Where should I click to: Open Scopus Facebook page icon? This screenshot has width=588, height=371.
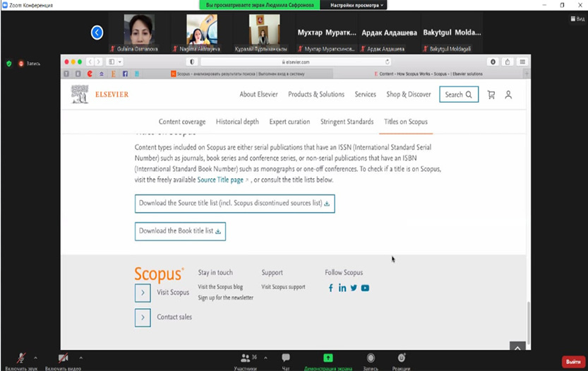[331, 288]
